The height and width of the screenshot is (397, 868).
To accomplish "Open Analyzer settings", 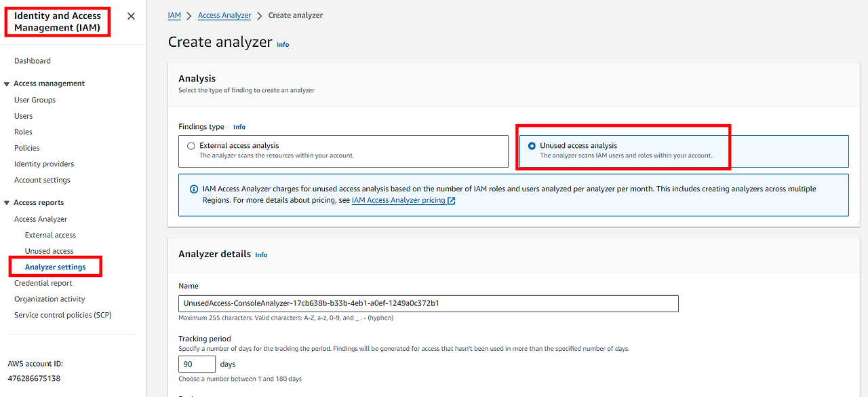I will point(55,267).
